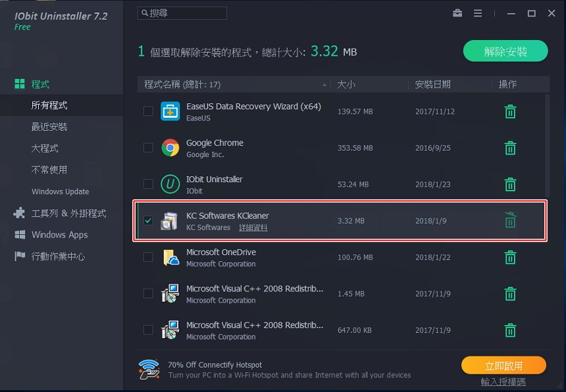Uninstall IObit Uninstaller using its trash icon
This screenshot has width=566, height=392.
click(x=510, y=184)
